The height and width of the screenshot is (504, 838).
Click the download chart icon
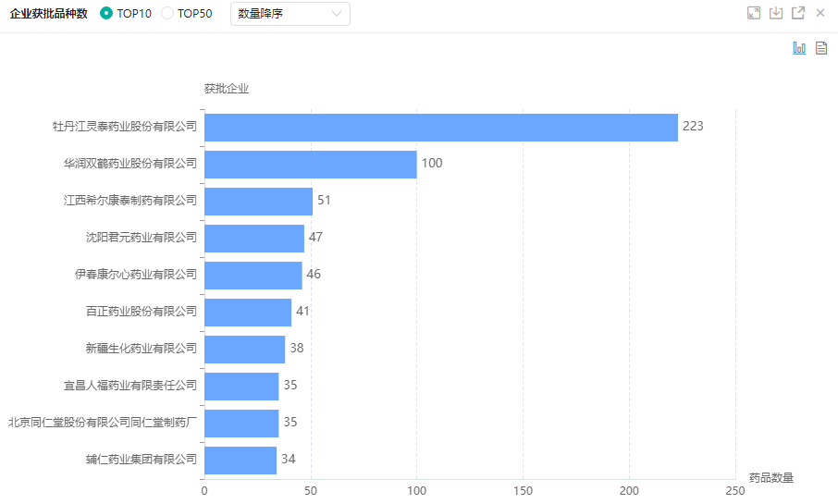776,13
